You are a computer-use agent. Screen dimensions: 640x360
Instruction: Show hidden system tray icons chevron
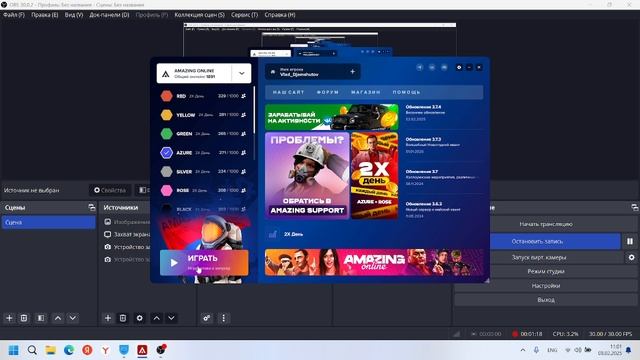522,350
